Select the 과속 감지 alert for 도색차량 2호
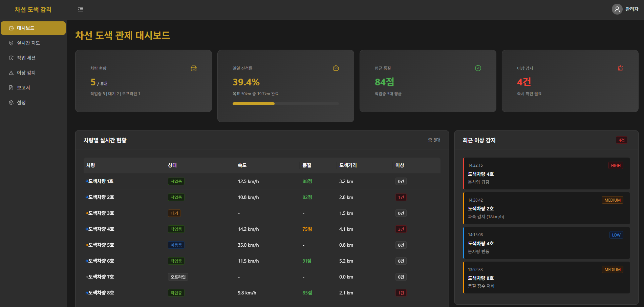The width and height of the screenshot is (644, 307). 546,208
